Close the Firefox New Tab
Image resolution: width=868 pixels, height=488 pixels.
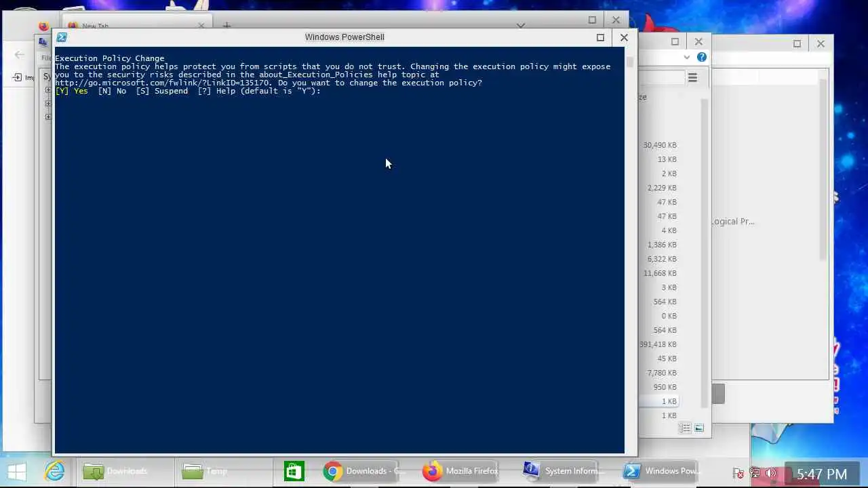tap(201, 26)
